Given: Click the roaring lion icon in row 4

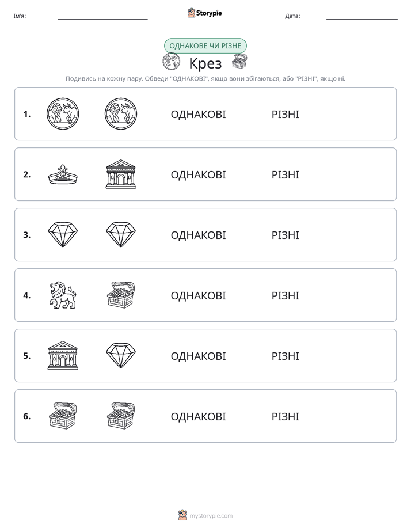Looking at the screenshot, I should [x=63, y=295].
